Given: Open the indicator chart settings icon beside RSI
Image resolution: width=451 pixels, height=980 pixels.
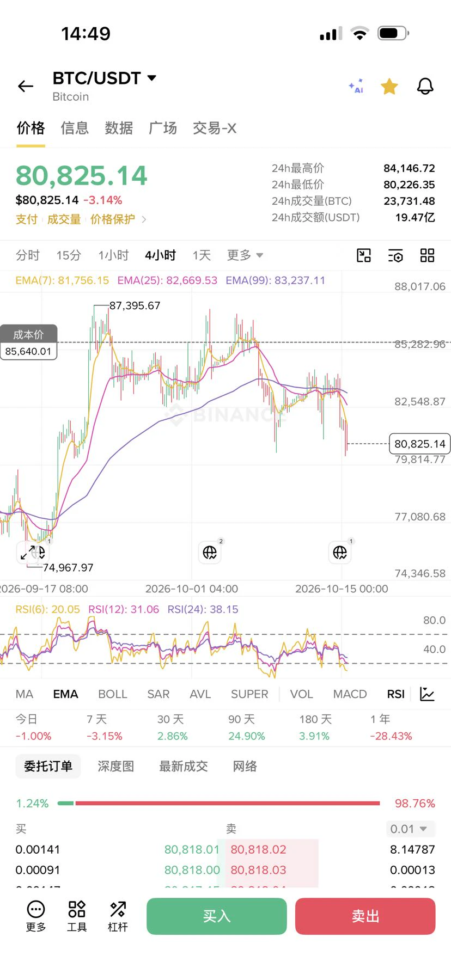Looking at the screenshot, I should [x=428, y=694].
